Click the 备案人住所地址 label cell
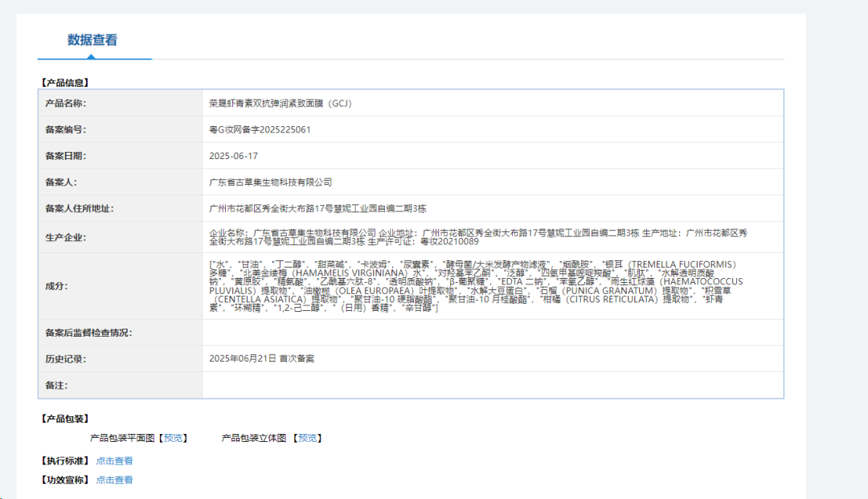The image size is (868, 499). 120,209
